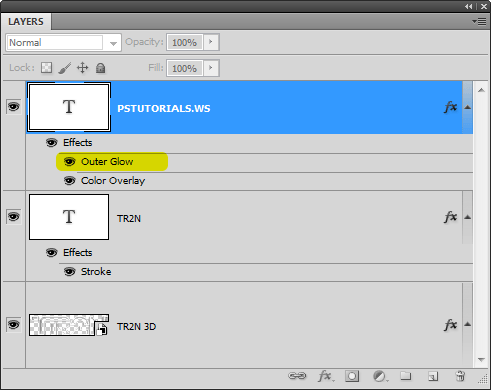Click the Link layers icon
The height and width of the screenshot is (390, 491).
pyautogui.click(x=297, y=376)
